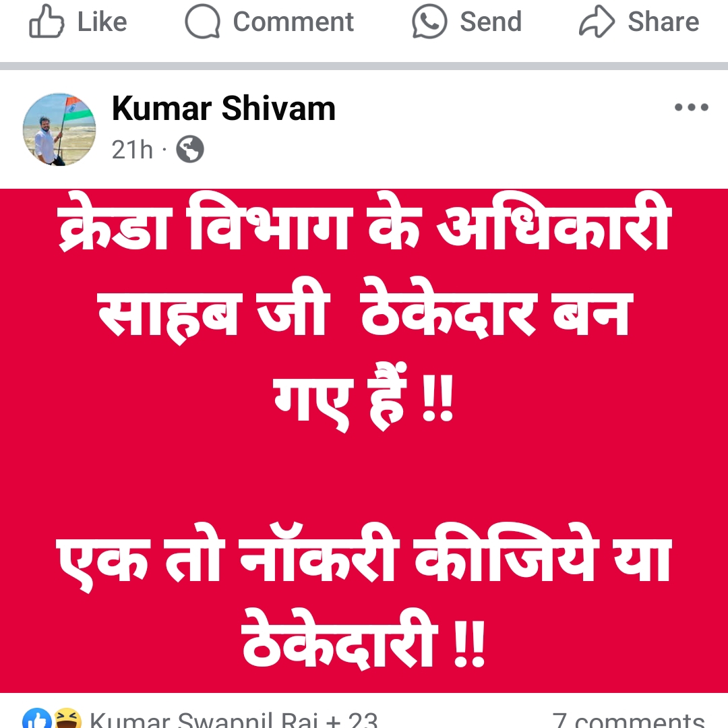View reactions by Kumar Swapnil Rai + 23

(233, 720)
